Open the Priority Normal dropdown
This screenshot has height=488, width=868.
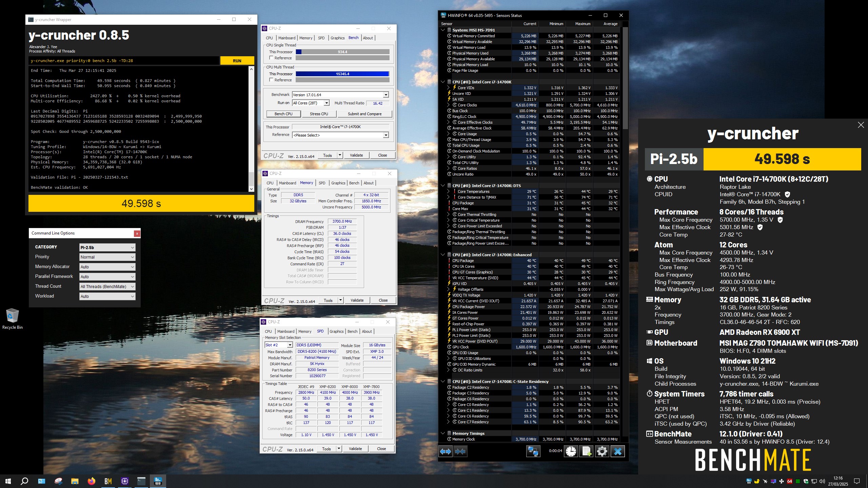click(x=107, y=257)
